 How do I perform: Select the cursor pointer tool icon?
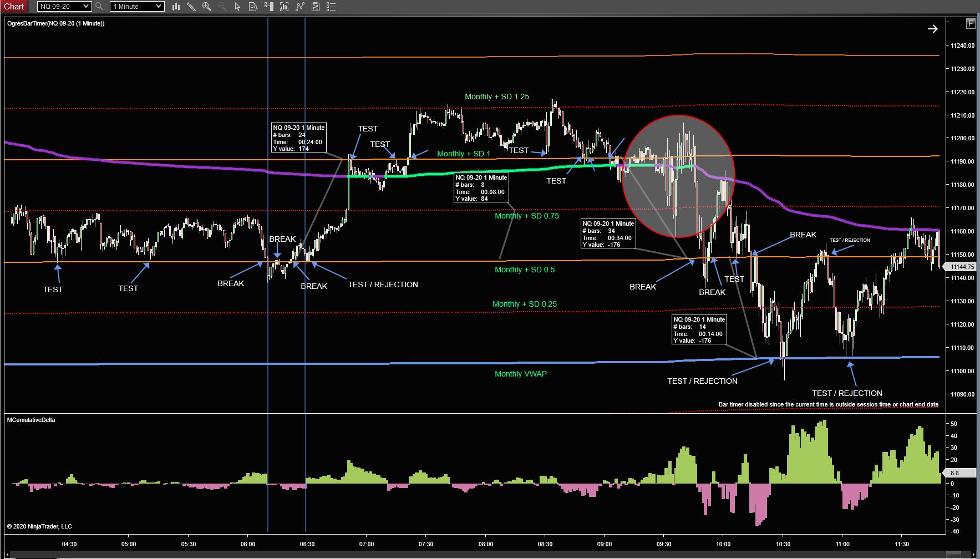[x=237, y=7]
